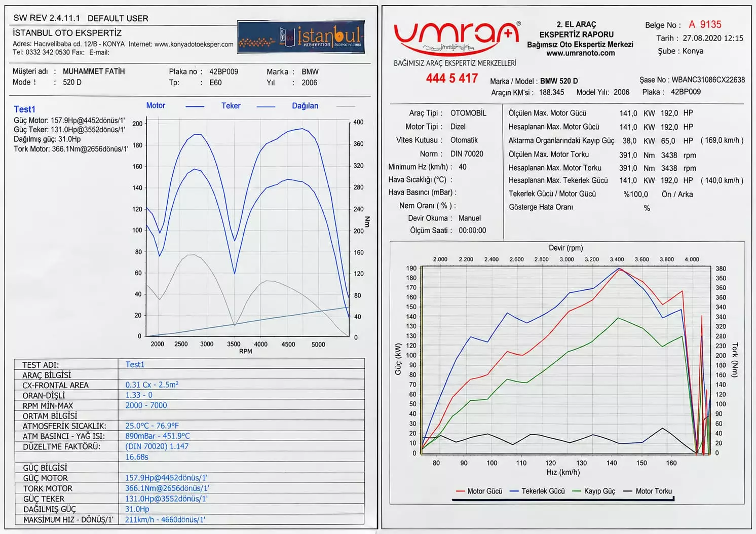Select the "Dizel" engine type value
Image resolution: width=756 pixels, height=534 pixels.
click(458, 127)
